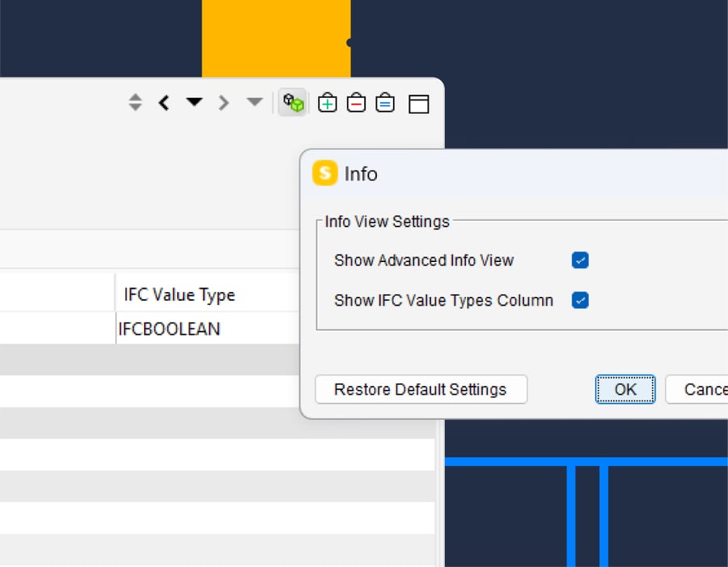The image size is (728, 567).
Task: Confirm the Info dialog with OK
Action: 625,389
